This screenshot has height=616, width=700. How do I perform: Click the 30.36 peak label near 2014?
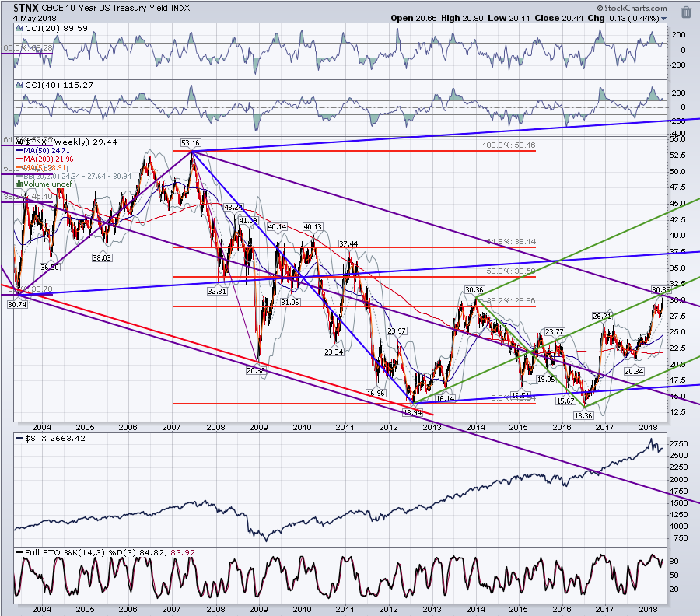click(x=474, y=290)
